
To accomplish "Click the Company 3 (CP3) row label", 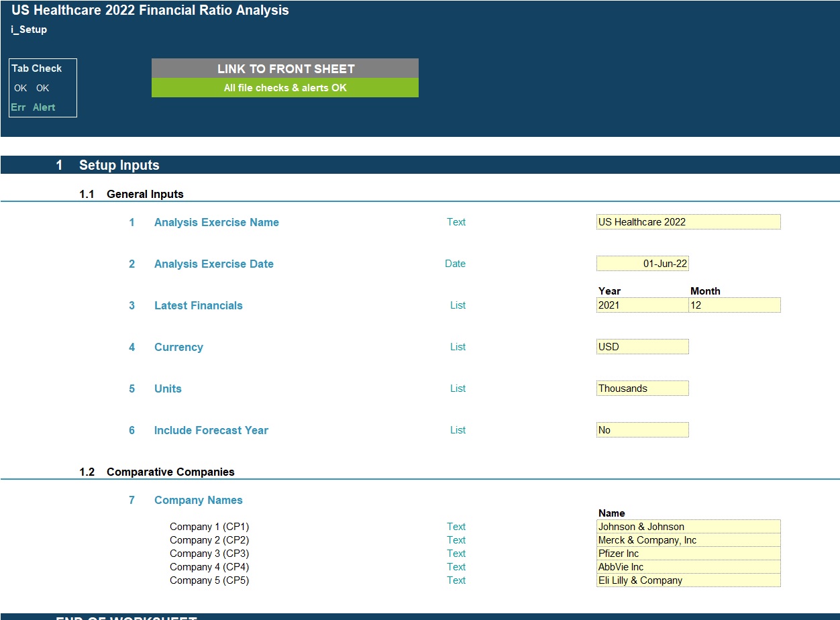I will (x=209, y=554).
